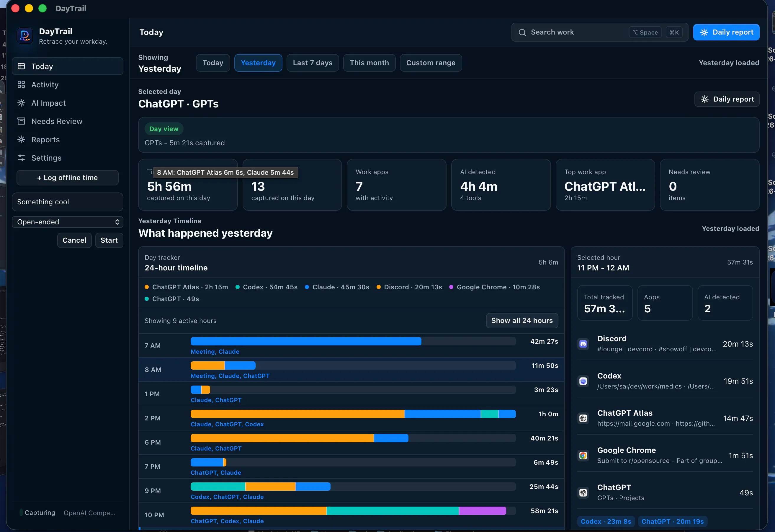Click the Codex app icon
This screenshot has width=775, height=532.
click(x=583, y=381)
